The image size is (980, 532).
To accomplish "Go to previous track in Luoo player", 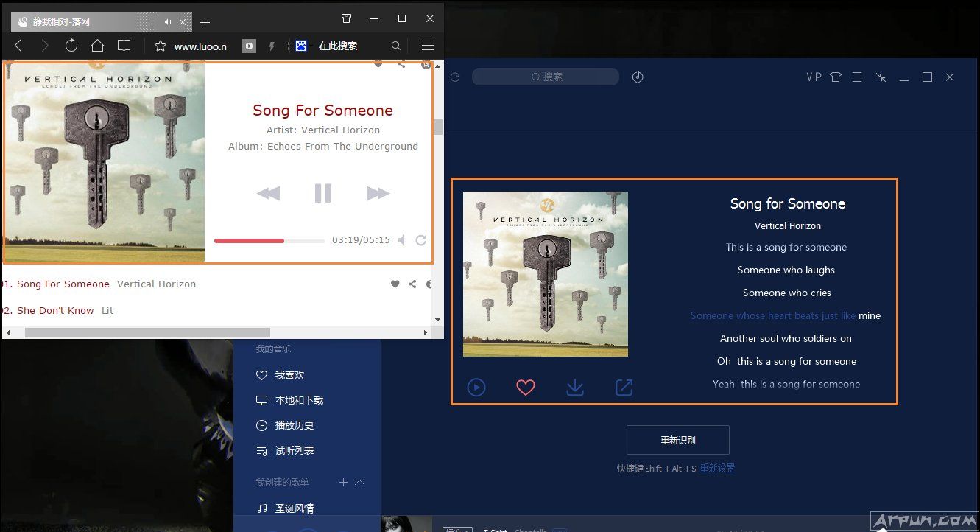I will click(268, 193).
